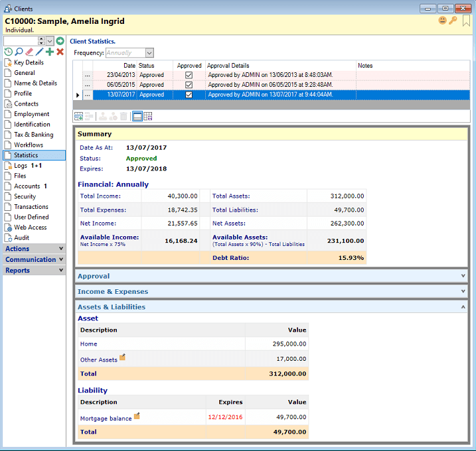The height and width of the screenshot is (451, 476).
Task: Select the Statistics page
Action: coord(35,155)
